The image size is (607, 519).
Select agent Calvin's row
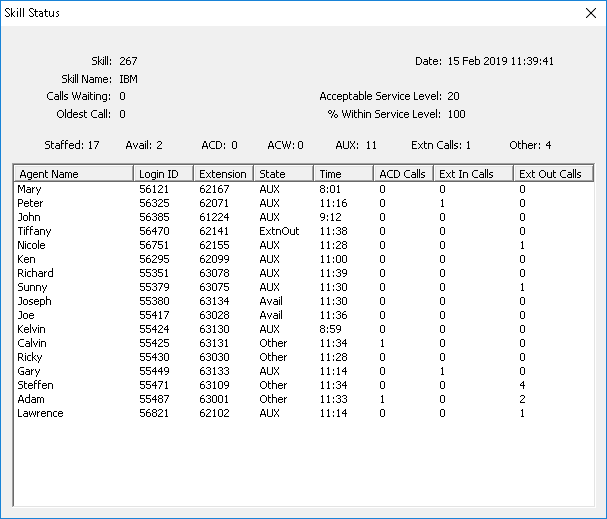click(32, 342)
